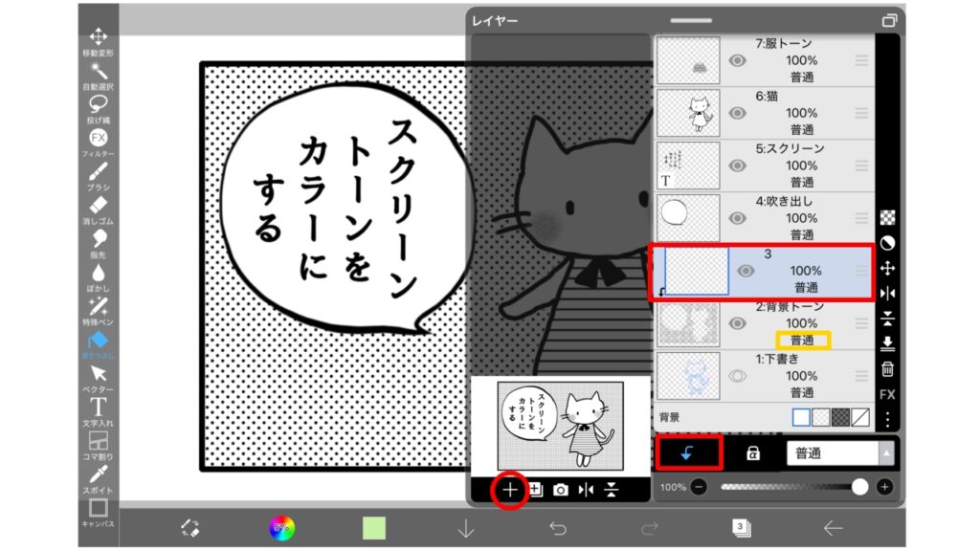Screen dimensions: 980x551
Task: Open the フィルター FX filter tool
Action: tap(98, 140)
